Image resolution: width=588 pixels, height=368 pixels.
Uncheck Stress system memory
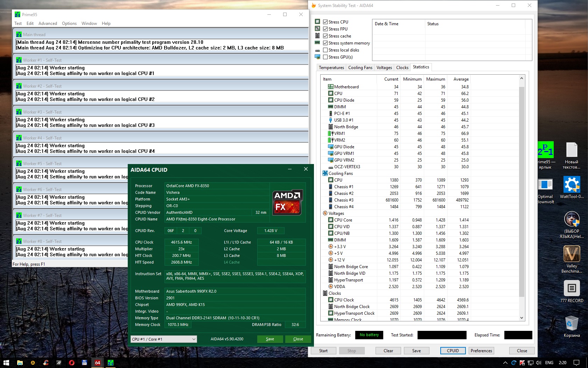325,43
